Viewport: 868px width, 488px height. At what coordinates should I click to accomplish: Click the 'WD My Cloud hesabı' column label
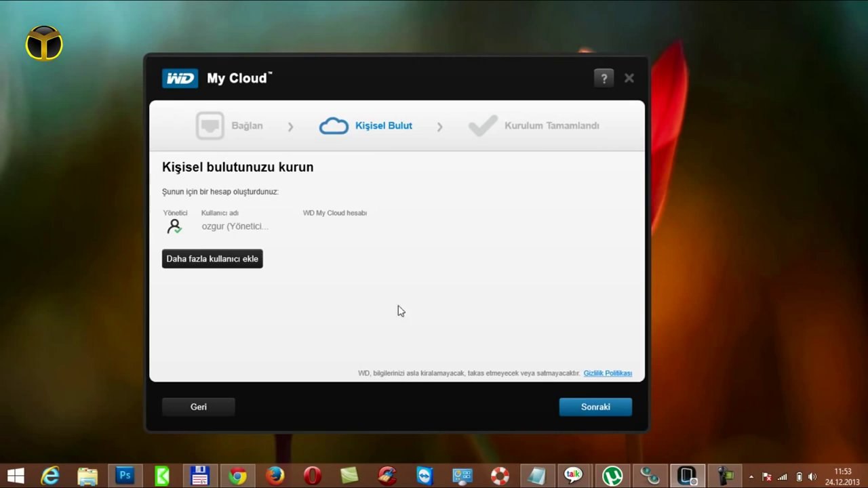coord(335,213)
